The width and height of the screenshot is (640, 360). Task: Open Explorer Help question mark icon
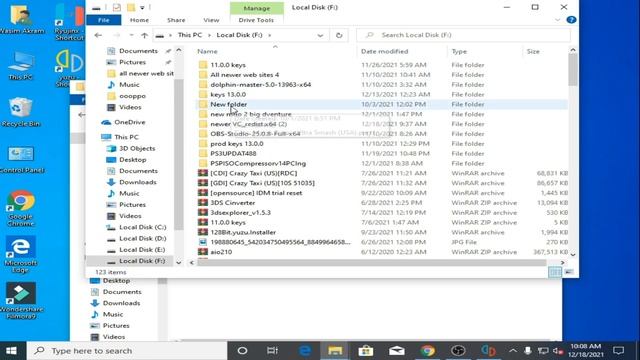(571, 20)
